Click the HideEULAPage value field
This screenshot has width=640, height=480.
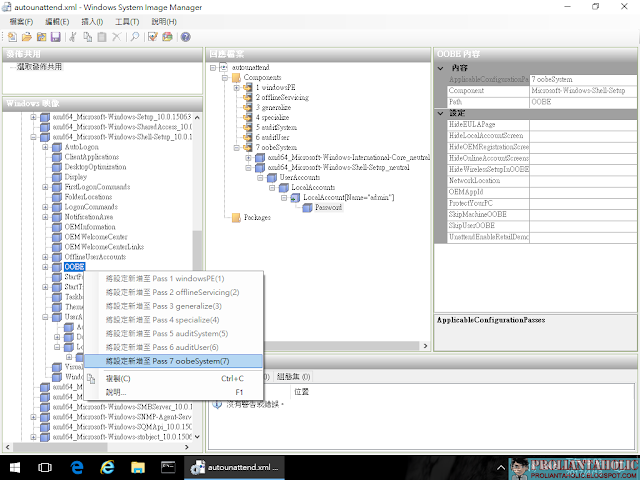[x=583, y=124]
